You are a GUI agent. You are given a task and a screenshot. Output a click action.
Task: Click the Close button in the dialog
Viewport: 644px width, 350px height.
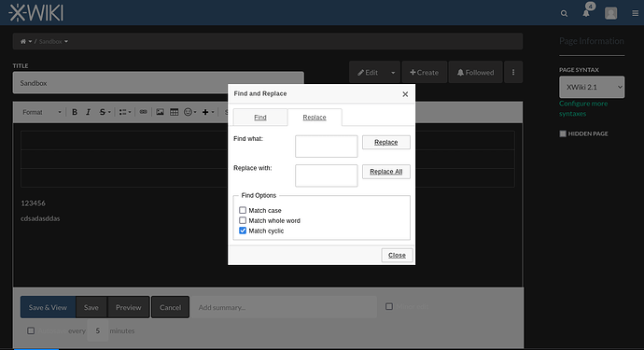coord(397,255)
